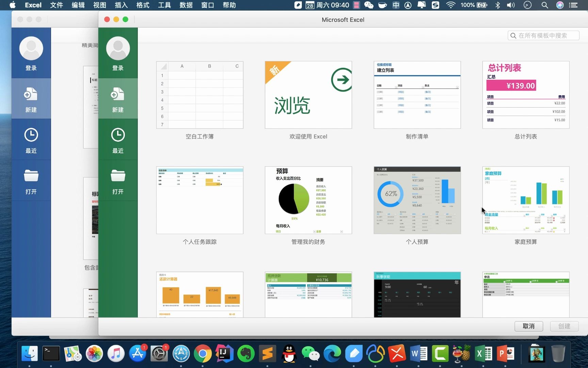Open 打开 folder in the green Excel sidebar
The image size is (588, 368).
pos(118,181)
